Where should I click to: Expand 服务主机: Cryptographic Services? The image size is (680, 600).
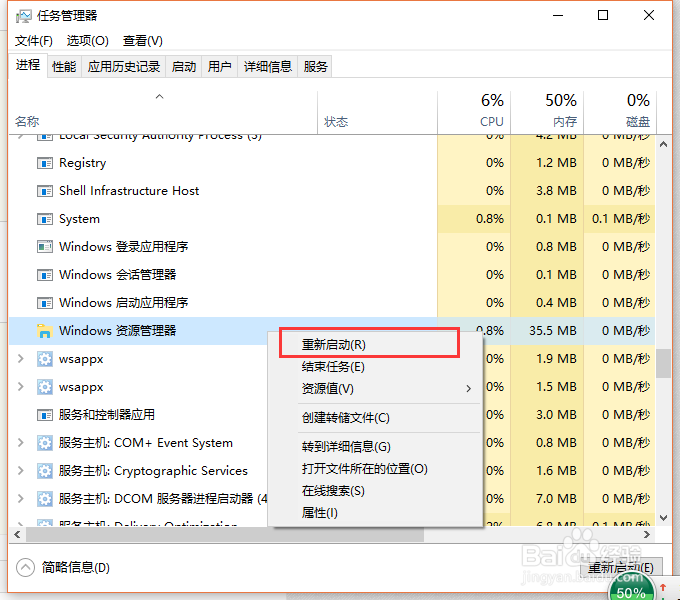(20, 470)
